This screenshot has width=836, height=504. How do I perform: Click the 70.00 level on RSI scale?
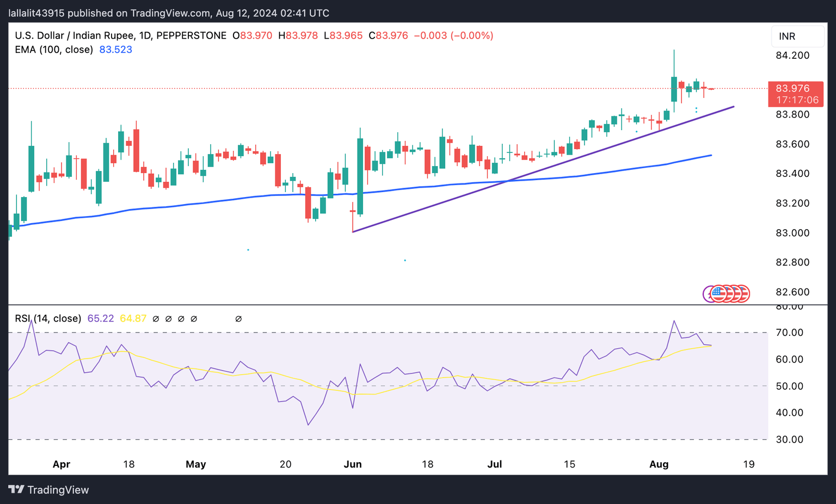789,333
